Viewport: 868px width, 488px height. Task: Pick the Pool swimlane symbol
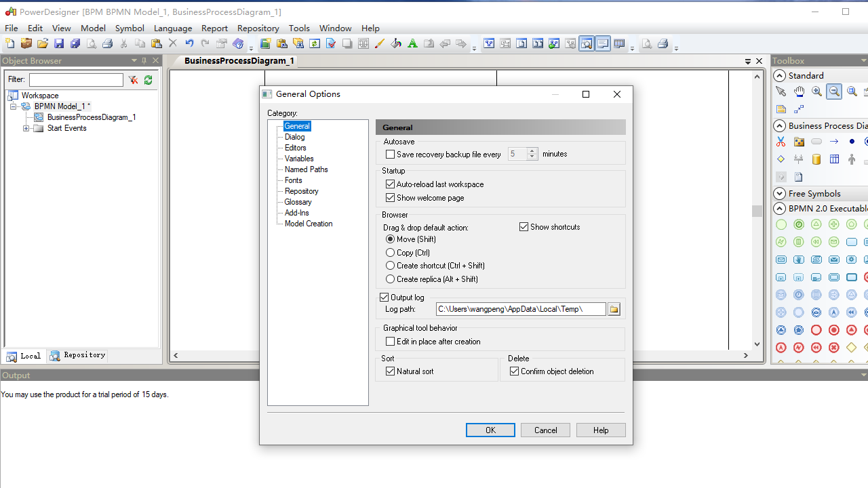pyautogui.click(x=834, y=159)
